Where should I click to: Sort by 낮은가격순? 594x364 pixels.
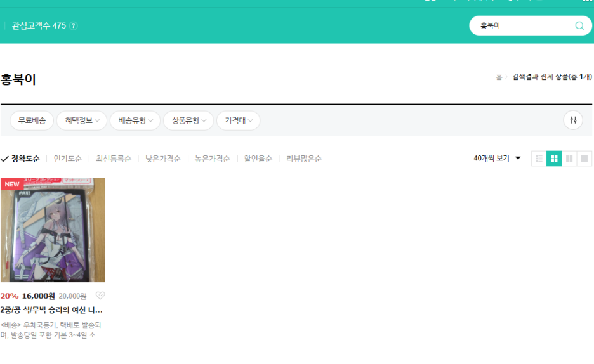163,159
